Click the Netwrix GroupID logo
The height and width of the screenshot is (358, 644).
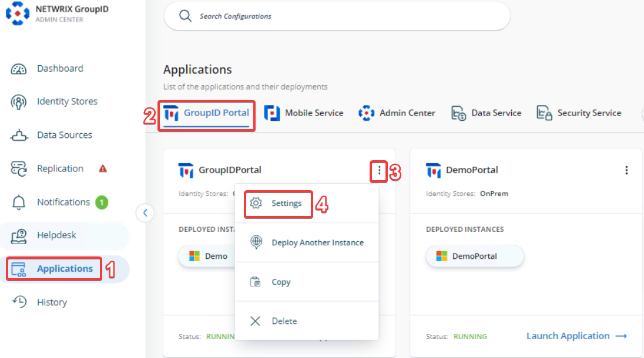(18, 13)
